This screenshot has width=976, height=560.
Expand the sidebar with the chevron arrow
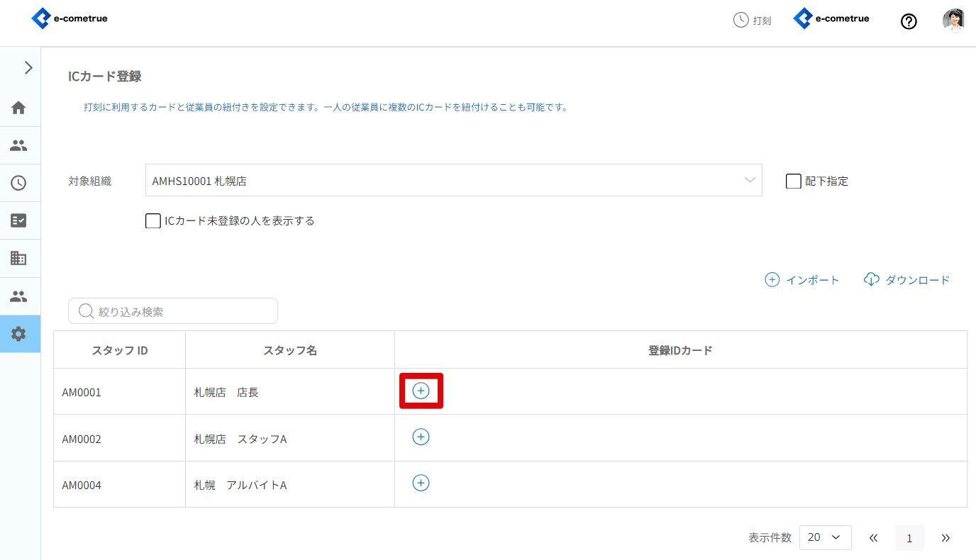[x=28, y=67]
